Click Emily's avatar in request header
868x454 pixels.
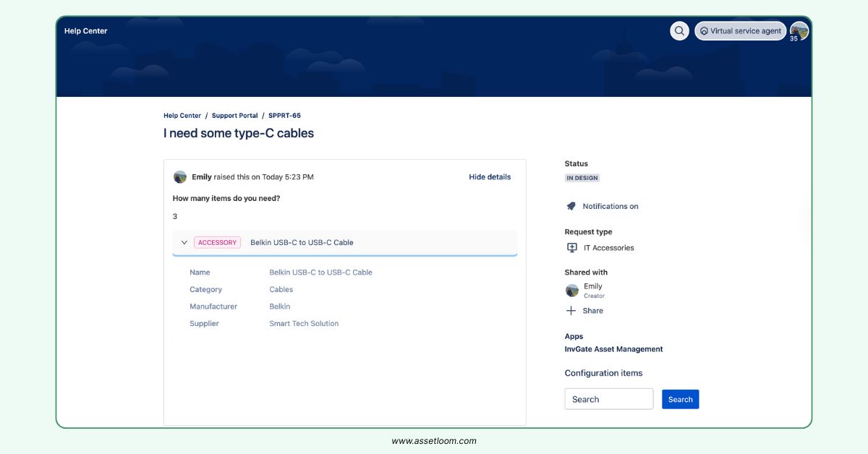[x=180, y=177]
